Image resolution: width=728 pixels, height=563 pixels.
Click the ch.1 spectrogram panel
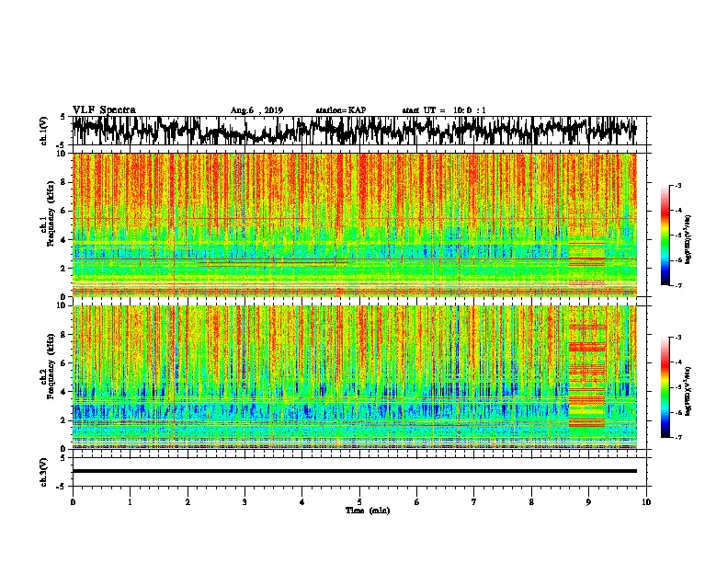pyautogui.click(x=354, y=224)
